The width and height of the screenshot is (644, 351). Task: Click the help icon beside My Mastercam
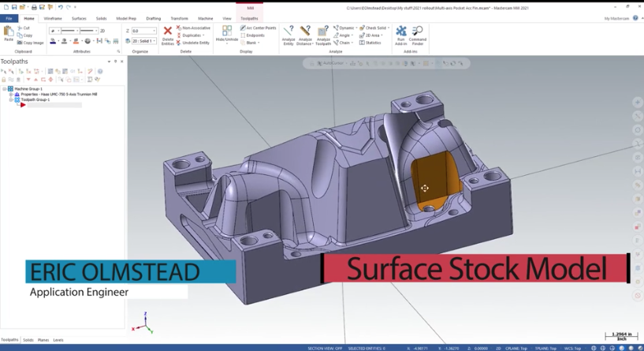pyautogui.click(x=635, y=18)
